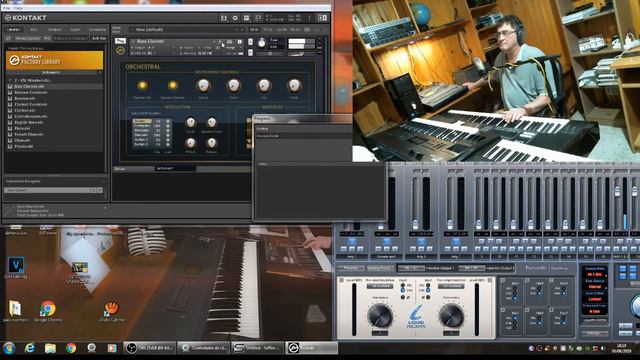Click the Tune knob in instrument header
The height and width of the screenshot is (360, 640).
(262, 42)
